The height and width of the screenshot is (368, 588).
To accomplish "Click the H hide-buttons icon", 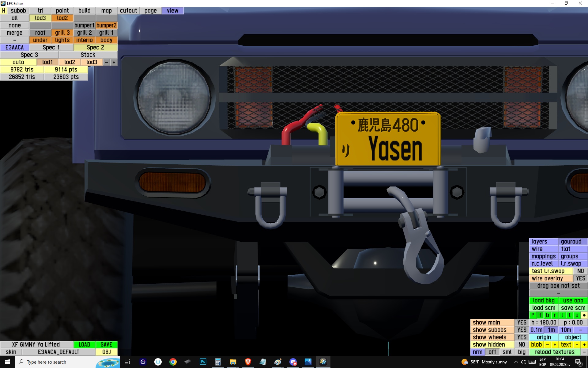I will (x=4, y=11).
